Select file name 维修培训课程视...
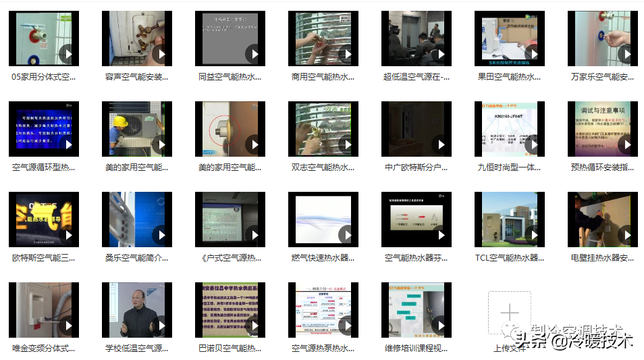Screen dimensions: 644x360 (x=417, y=348)
